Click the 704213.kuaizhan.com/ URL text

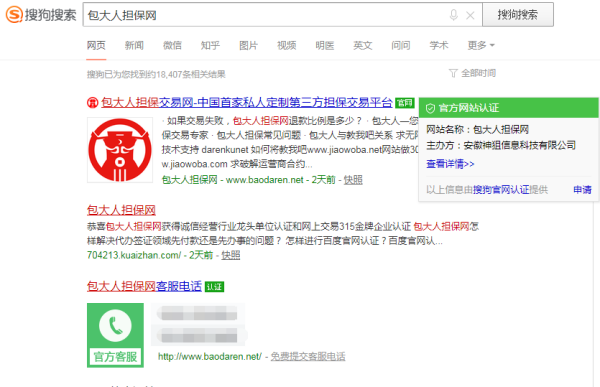pos(134,255)
